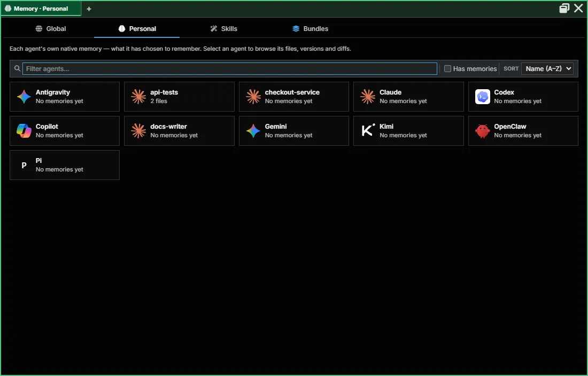Open the Copilot agent card
This screenshot has height=376, width=588.
tap(65, 131)
